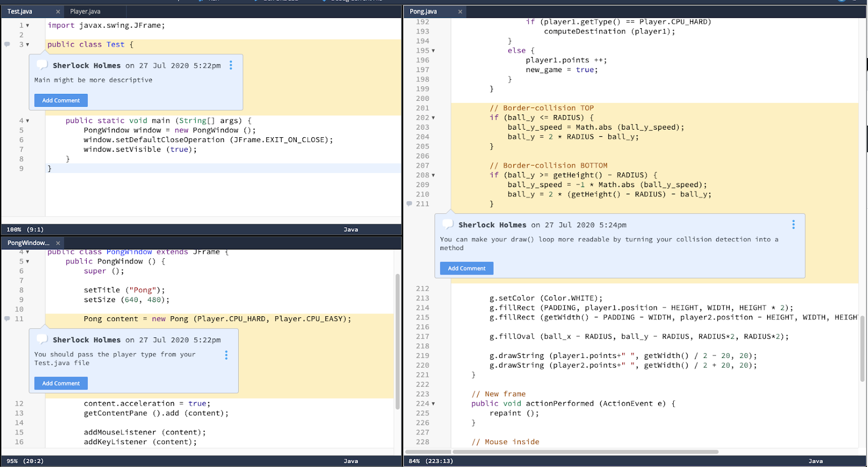Image resolution: width=868 pixels, height=467 pixels.
Task: Open three-dot menu on Pong.java comment
Action: [793, 225]
